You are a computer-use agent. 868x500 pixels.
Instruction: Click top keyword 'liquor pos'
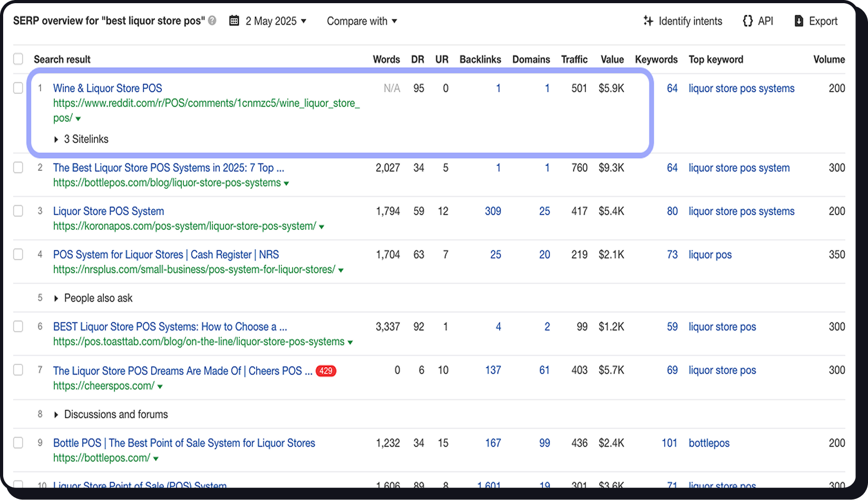[710, 255]
